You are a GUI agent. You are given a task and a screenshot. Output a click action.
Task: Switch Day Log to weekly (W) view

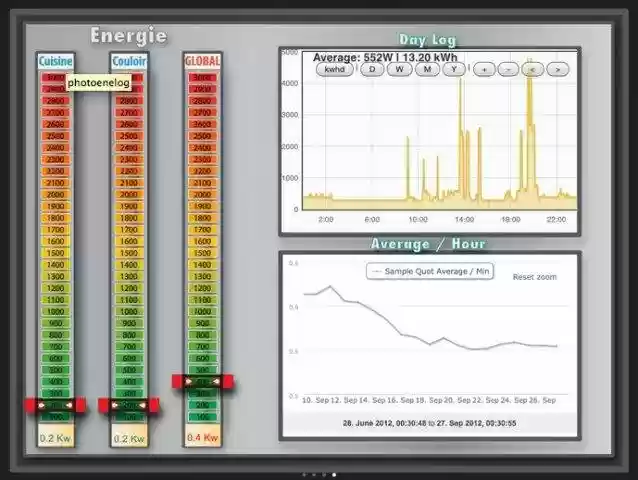(x=400, y=70)
